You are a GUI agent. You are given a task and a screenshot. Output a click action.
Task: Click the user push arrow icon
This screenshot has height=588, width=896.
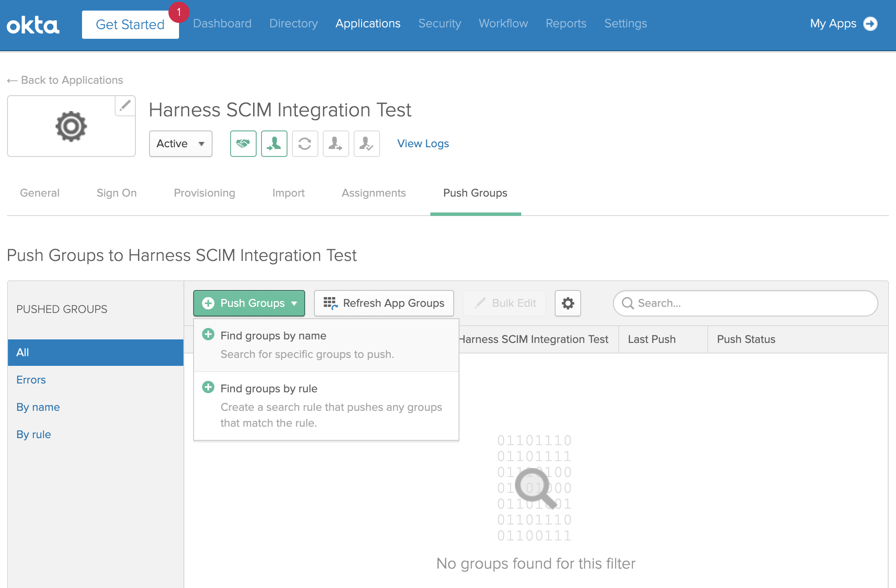click(336, 144)
